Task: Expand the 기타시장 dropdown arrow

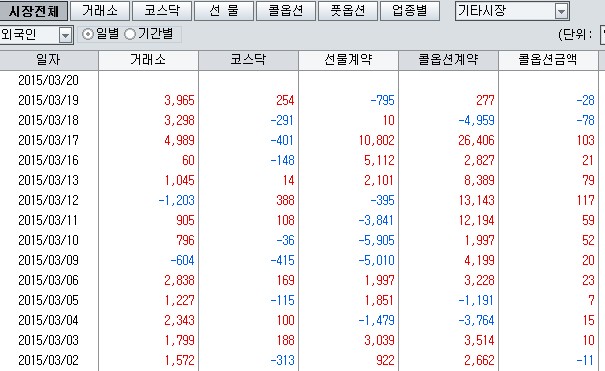Action: (x=561, y=12)
